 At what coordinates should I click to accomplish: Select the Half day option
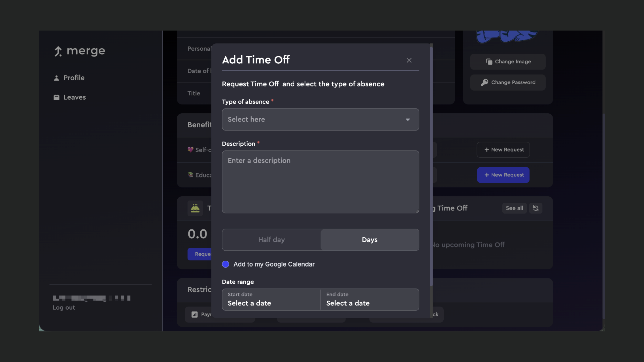(x=271, y=240)
